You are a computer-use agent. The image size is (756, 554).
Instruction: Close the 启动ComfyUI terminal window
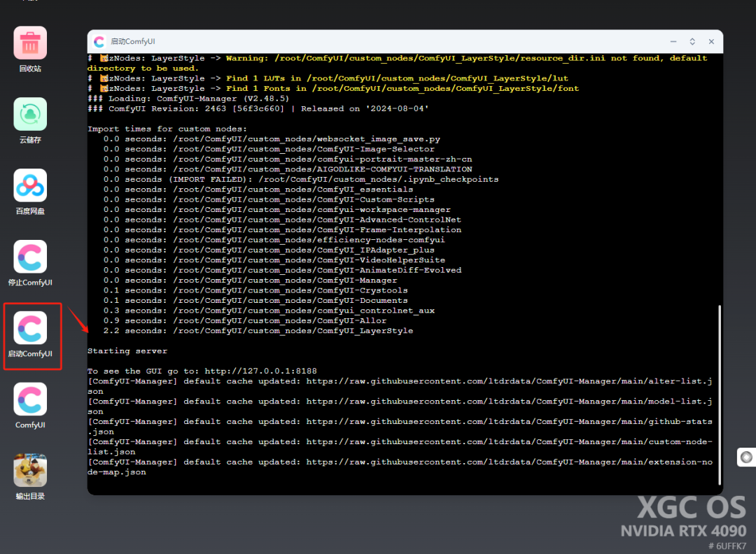pos(711,41)
